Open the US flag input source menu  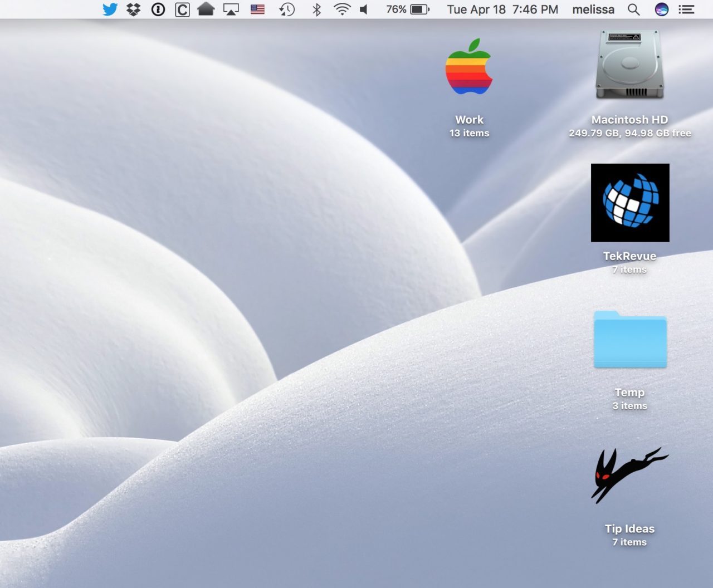coord(257,9)
